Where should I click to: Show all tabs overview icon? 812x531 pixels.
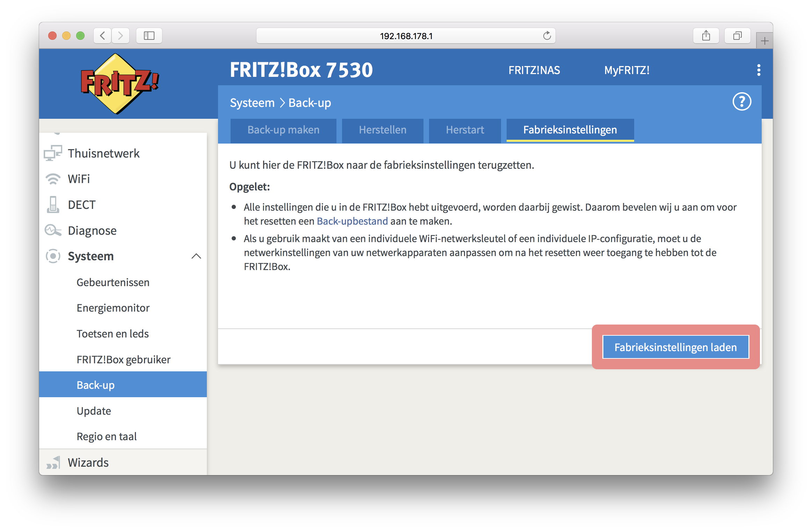(737, 36)
